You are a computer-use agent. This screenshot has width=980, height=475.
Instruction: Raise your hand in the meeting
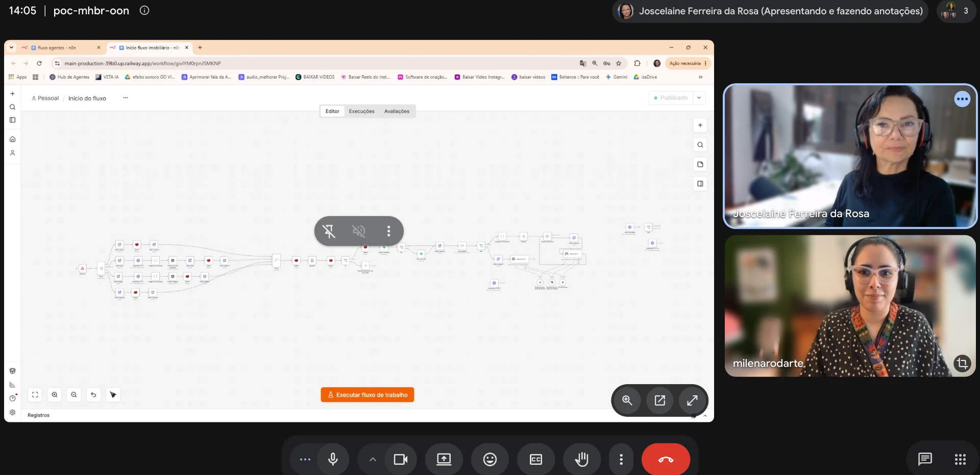[582, 459]
